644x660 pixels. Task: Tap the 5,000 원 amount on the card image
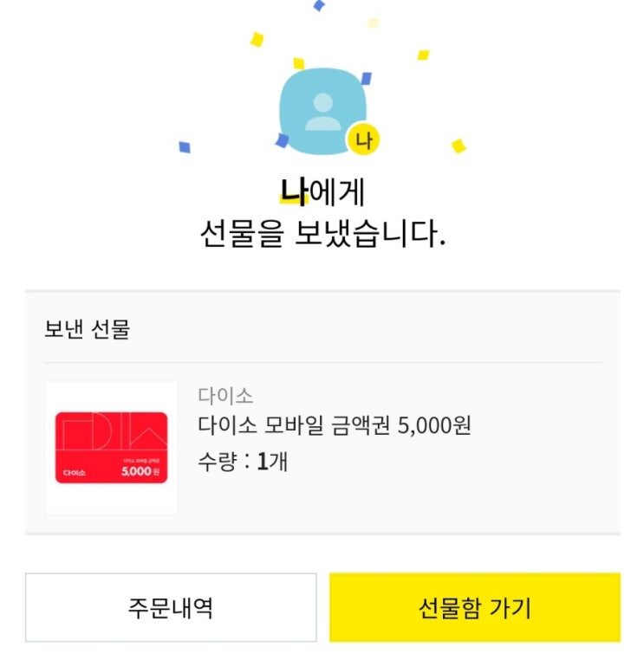pyautogui.click(x=140, y=471)
